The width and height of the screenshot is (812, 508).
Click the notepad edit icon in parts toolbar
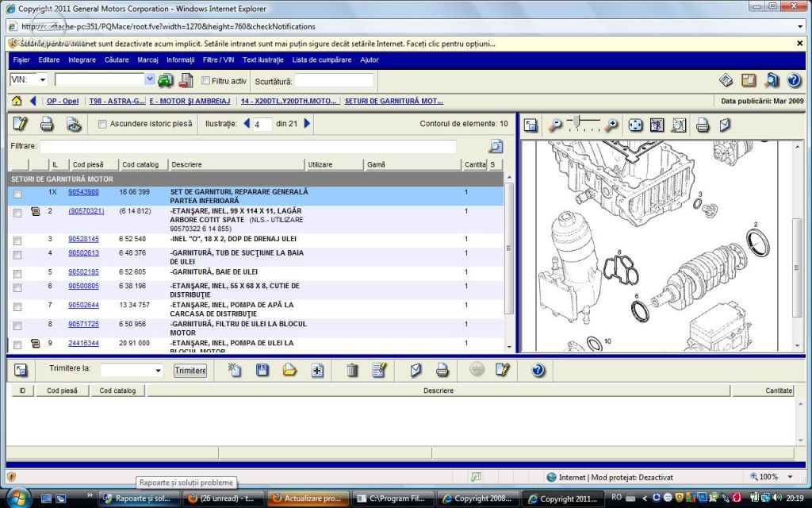[x=20, y=124]
